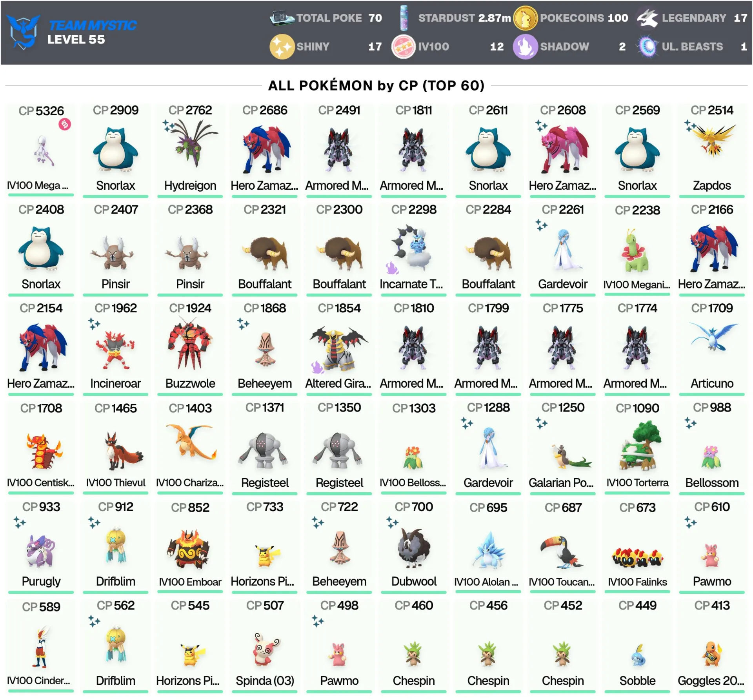Select the CP 1924 Buzzwole thumbnail
Image resolution: width=753 pixels, height=700 pixels.
pos(190,343)
